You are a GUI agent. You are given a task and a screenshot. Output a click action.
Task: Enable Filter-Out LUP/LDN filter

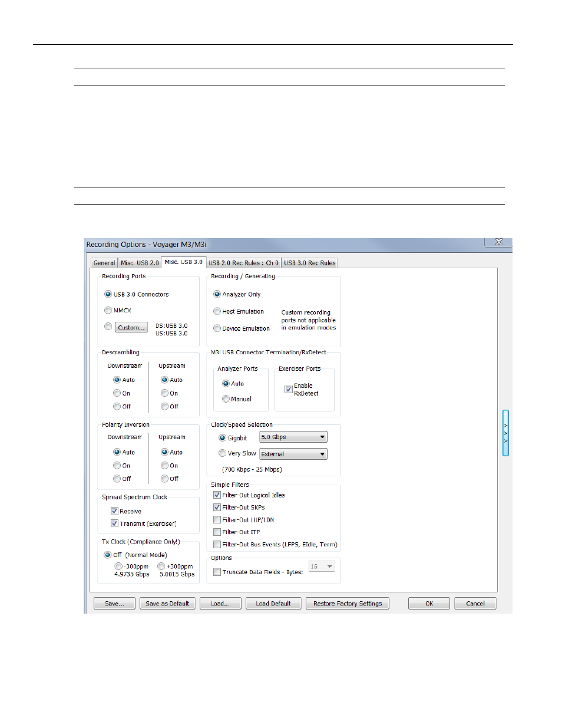click(217, 520)
